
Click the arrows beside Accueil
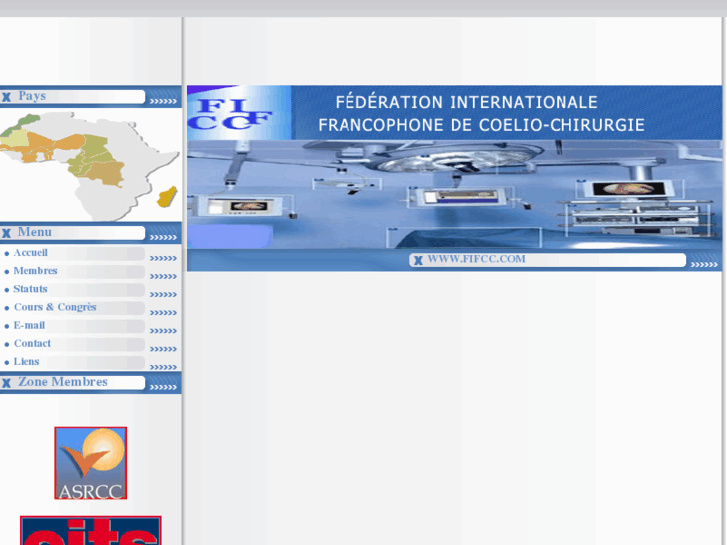163,258
